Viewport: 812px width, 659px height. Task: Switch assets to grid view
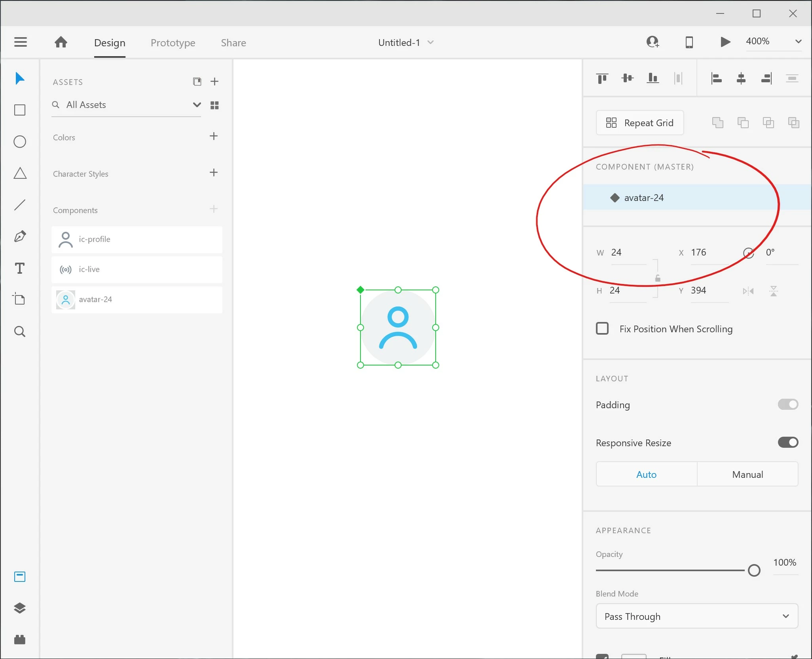[x=214, y=105]
